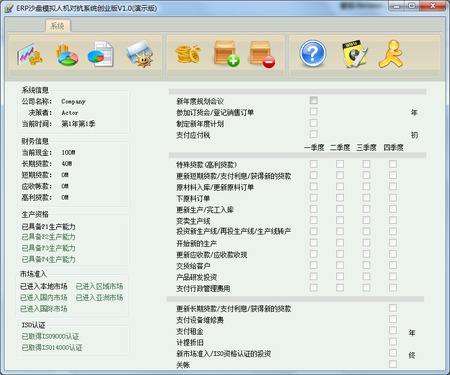Tick 参加订货会/登记销售订单 checkbox
The width and height of the screenshot is (450, 375).
click(313, 112)
